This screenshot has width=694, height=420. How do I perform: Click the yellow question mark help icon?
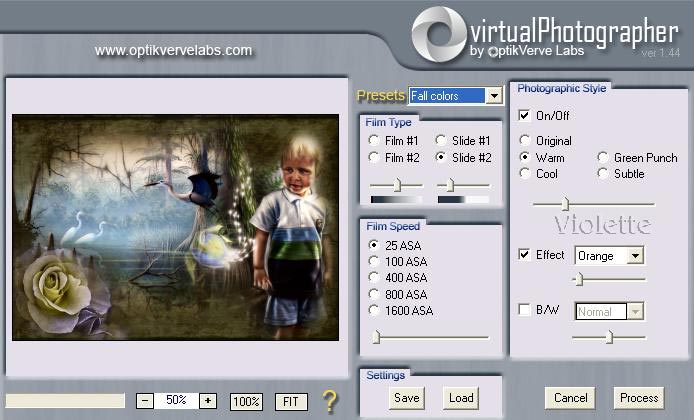pyautogui.click(x=330, y=401)
